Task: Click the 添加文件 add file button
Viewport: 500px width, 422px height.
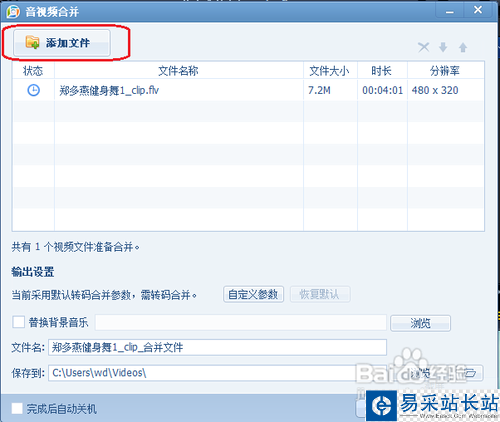Action: coord(62,43)
